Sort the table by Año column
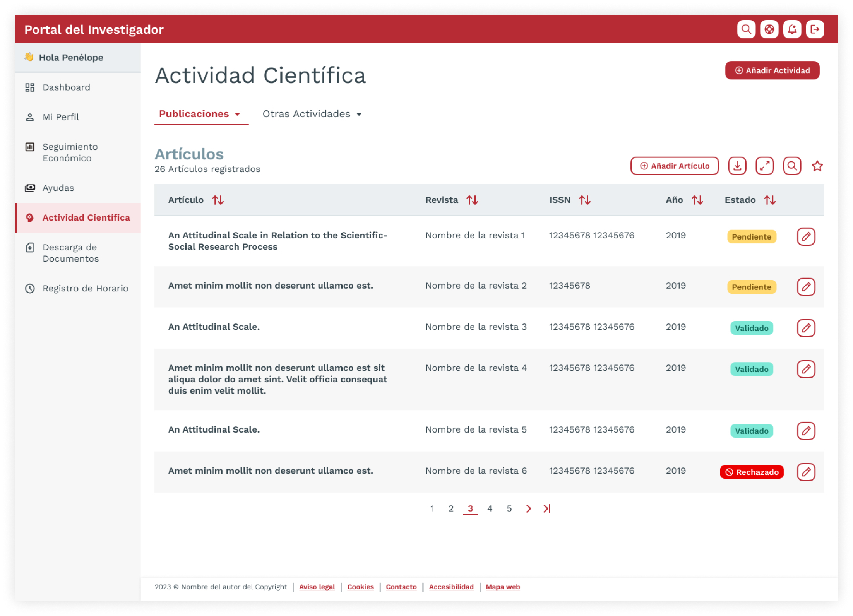The height and width of the screenshot is (616, 853). click(x=698, y=200)
